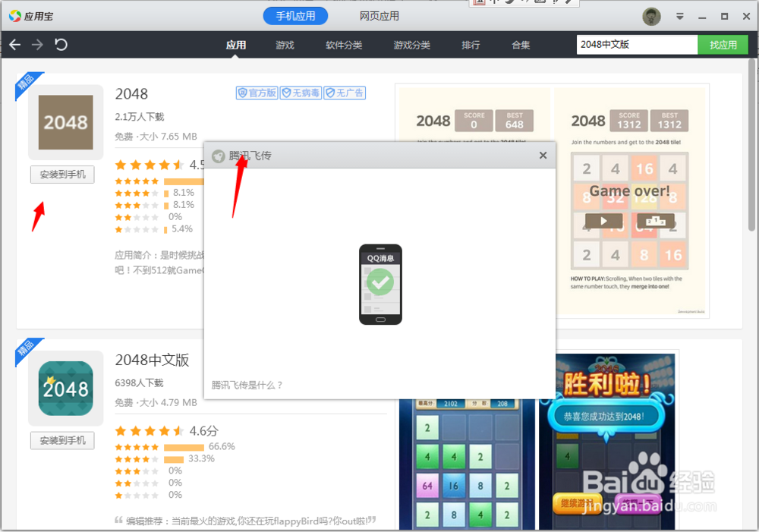
Task: Open the user avatar profile icon
Action: tap(651, 15)
